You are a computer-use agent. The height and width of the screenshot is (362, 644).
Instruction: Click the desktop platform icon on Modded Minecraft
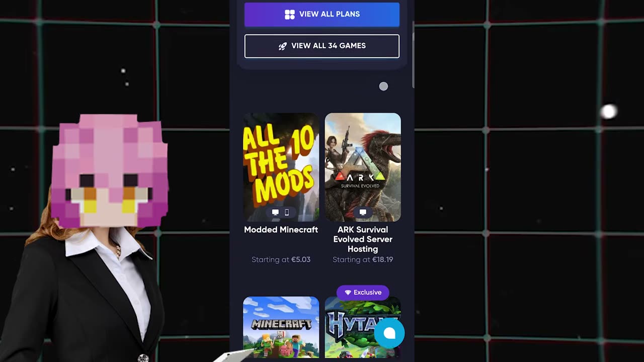pos(275,212)
